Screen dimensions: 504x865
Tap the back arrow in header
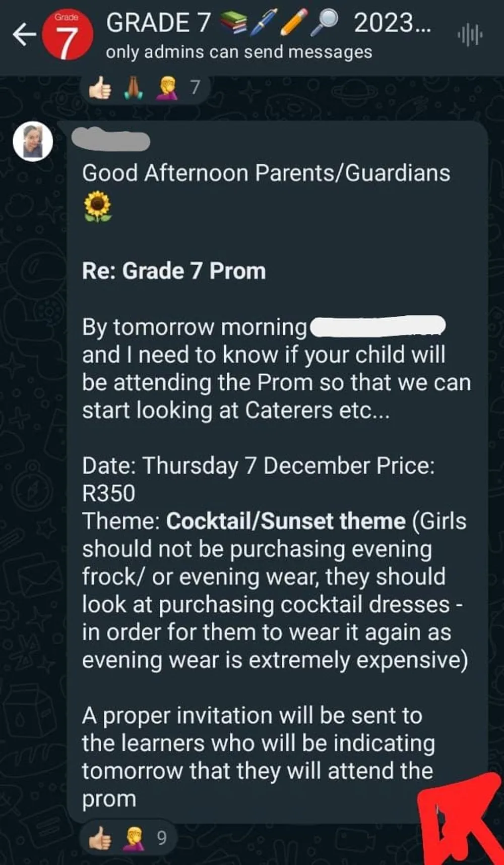(24, 35)
